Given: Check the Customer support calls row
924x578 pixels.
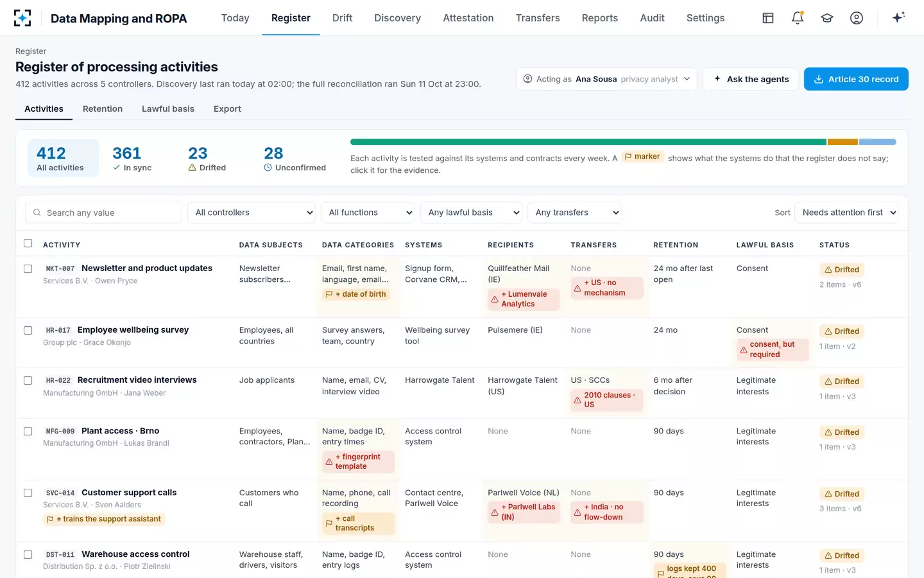Looking at the screenshot, I should coord(28,493).
